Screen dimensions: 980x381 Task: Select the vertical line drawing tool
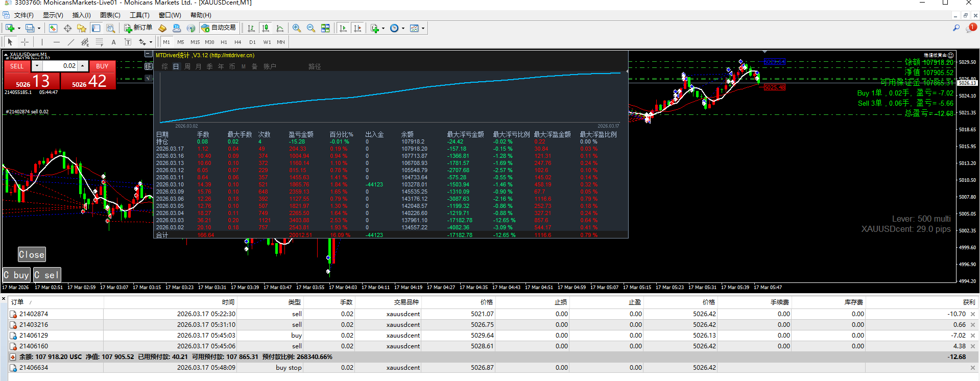(x=42, y=42)
